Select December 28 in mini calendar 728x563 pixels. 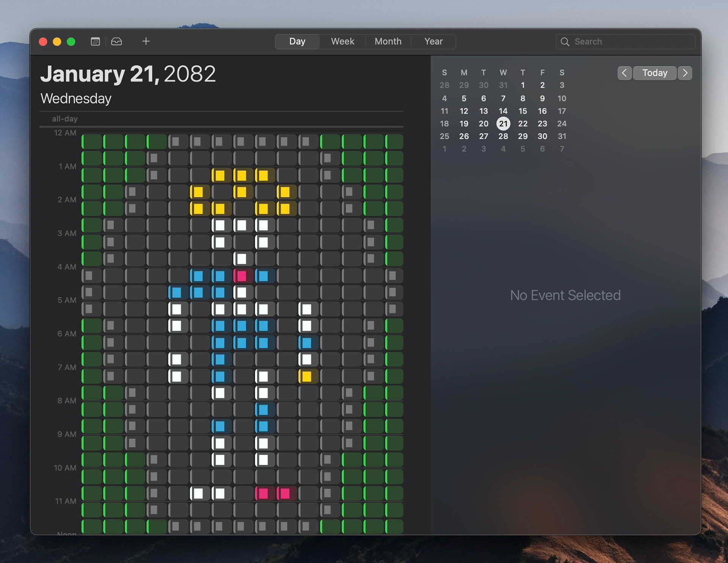click(444, 85)
